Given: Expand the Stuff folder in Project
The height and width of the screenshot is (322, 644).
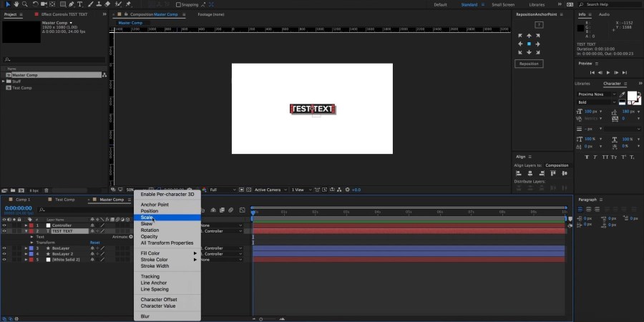Looking at the screenshot, I should [x=4, y=82].
